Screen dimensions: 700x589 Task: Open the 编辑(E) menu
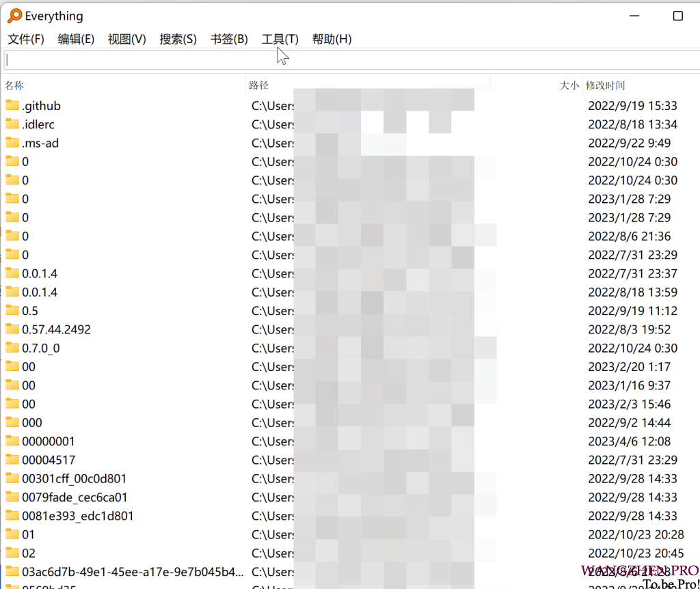pos(76,39)
